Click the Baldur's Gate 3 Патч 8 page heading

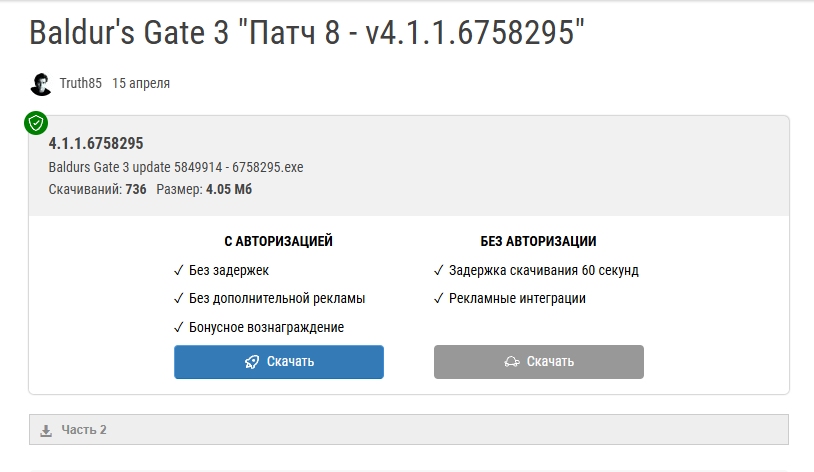point(306,33)
